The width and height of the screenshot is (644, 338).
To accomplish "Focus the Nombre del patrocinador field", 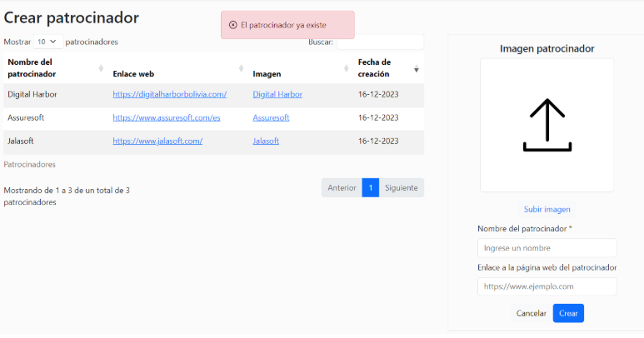I will pos(547,247).
